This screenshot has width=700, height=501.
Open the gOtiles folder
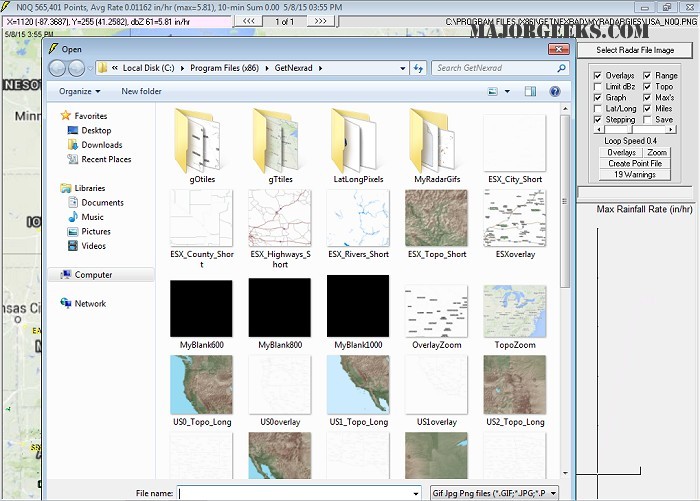coord(201,140)
